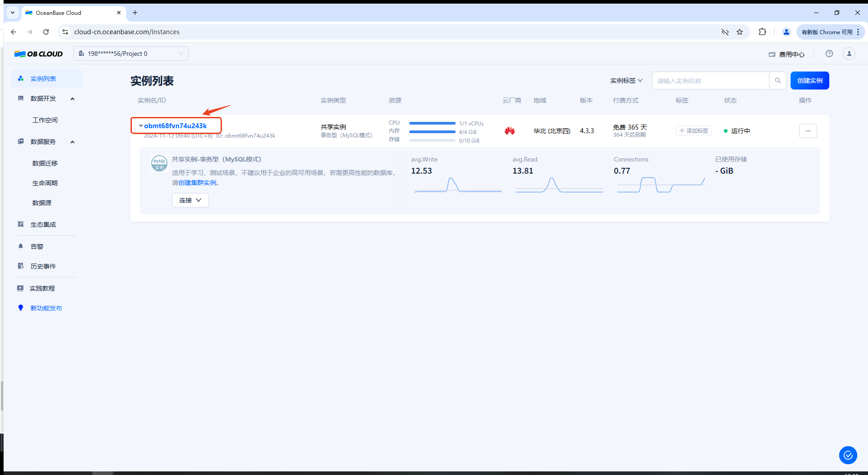Click the floating blue checkmark button

(848, 455)
